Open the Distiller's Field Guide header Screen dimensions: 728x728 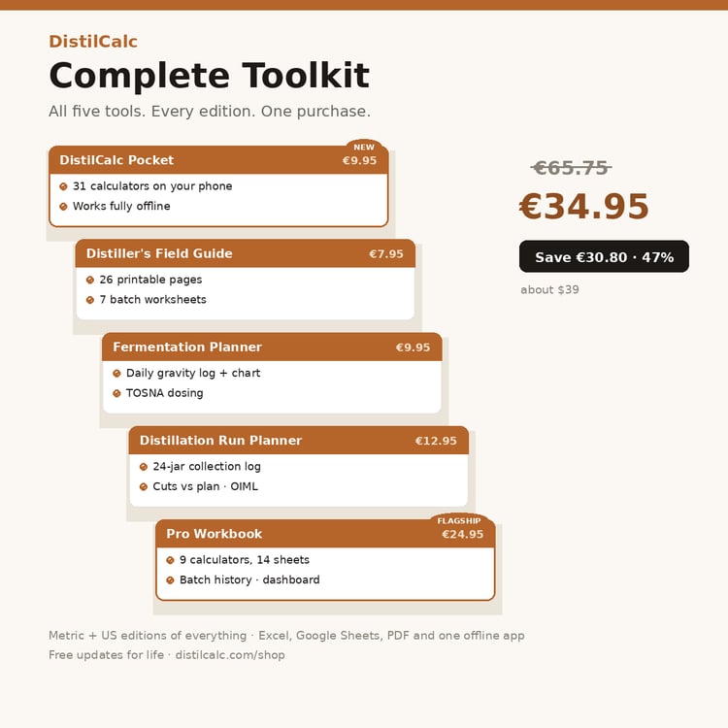246,253
